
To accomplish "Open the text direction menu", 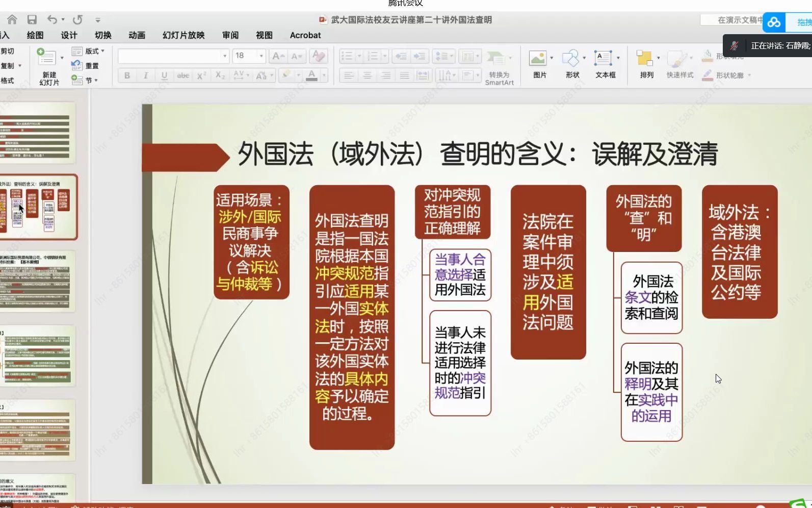I will pos(446,75).
